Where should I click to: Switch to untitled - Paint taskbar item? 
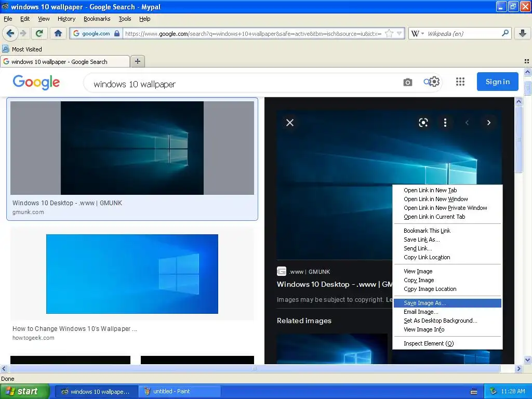[180, 392]
